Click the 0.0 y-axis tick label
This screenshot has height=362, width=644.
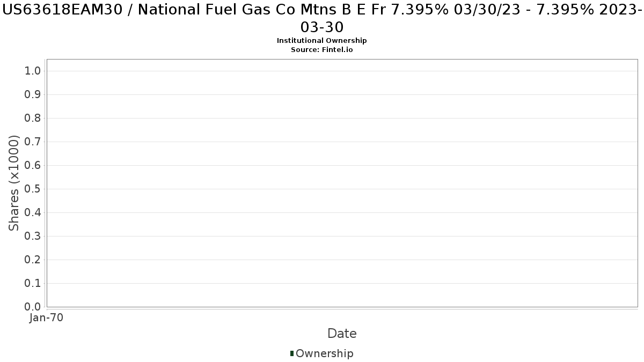[x=32, y=307]
